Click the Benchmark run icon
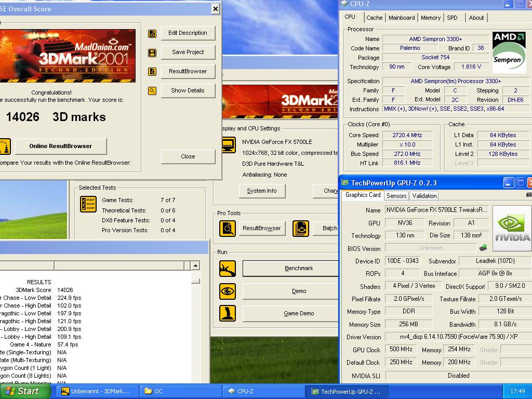The width and height of the screenshot is (532, 399). tap(228, 269)
